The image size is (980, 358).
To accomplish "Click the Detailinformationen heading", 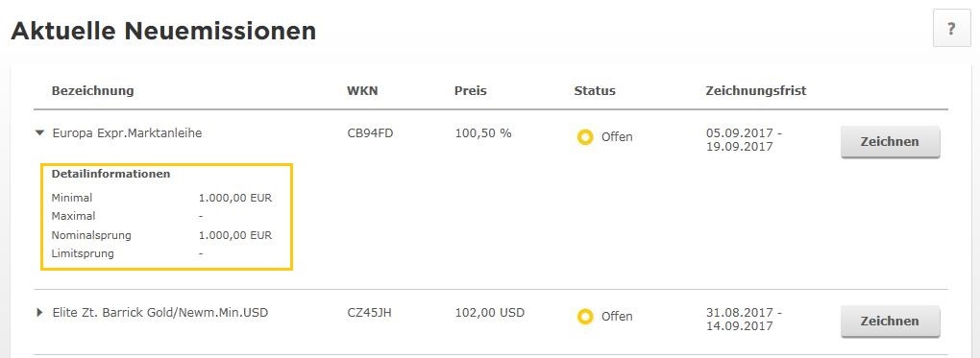I will pos(111,174).
